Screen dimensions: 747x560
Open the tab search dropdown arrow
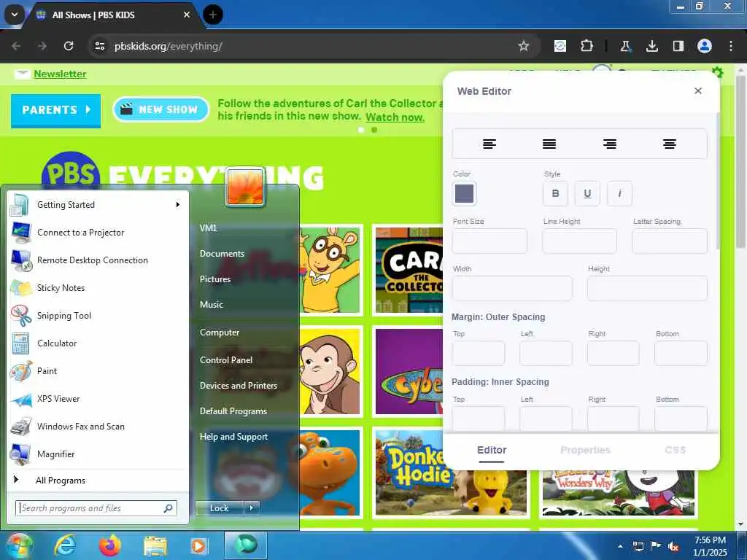15,15
